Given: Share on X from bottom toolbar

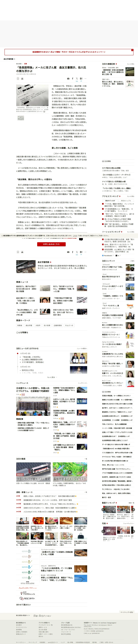Looking at the screenshot, I should coord(77,252).
